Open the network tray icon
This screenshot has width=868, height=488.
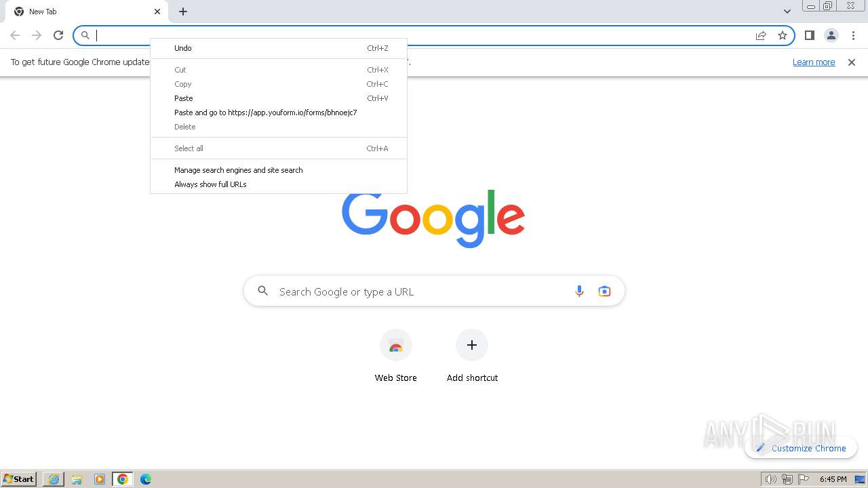coord(787,479)
